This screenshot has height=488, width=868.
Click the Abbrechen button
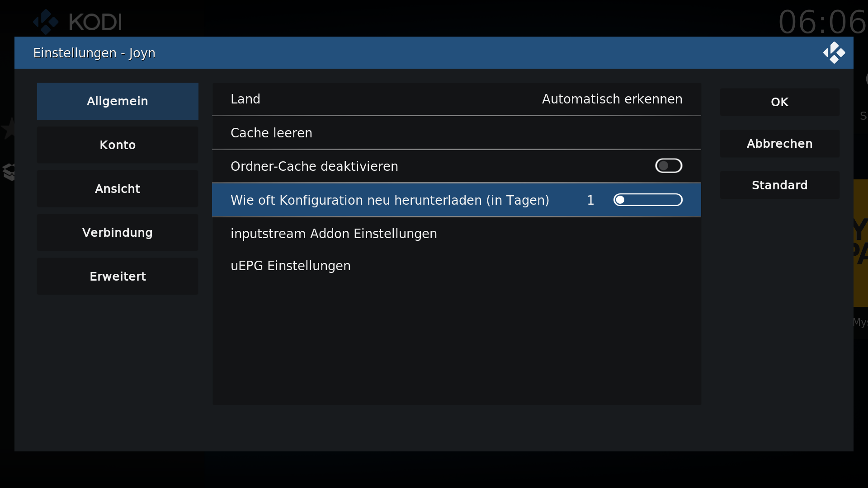[780, 144]
